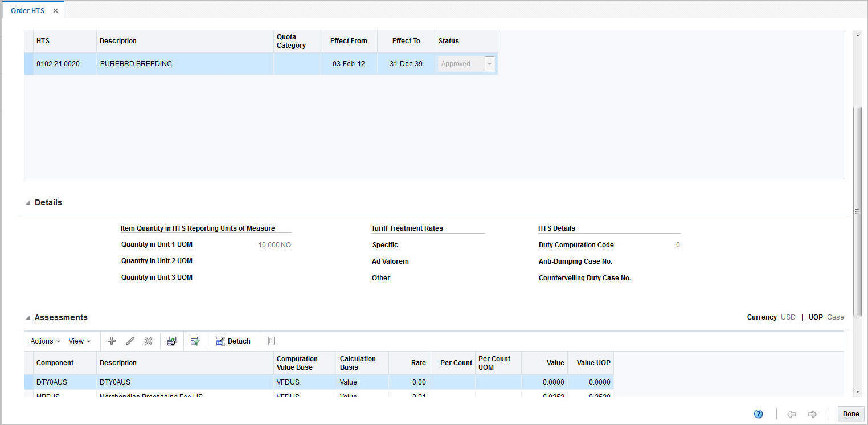Open the View menu

tap(79, 341)
